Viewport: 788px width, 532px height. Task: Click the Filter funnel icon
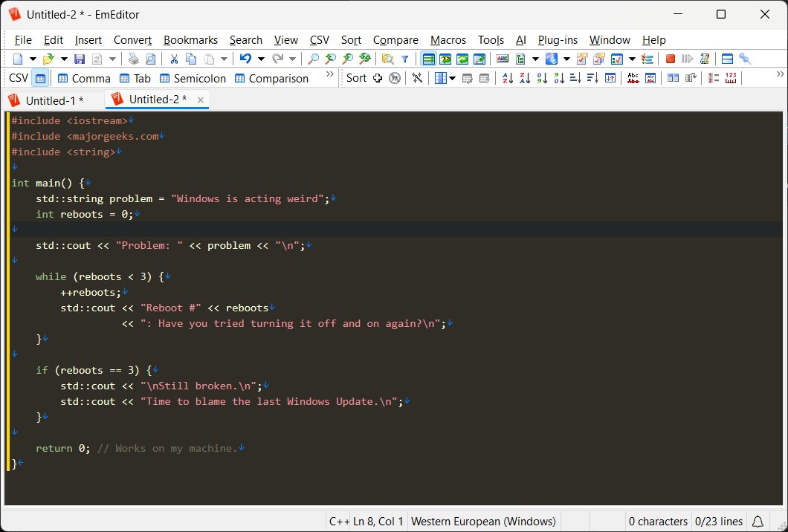pos(404,59)
